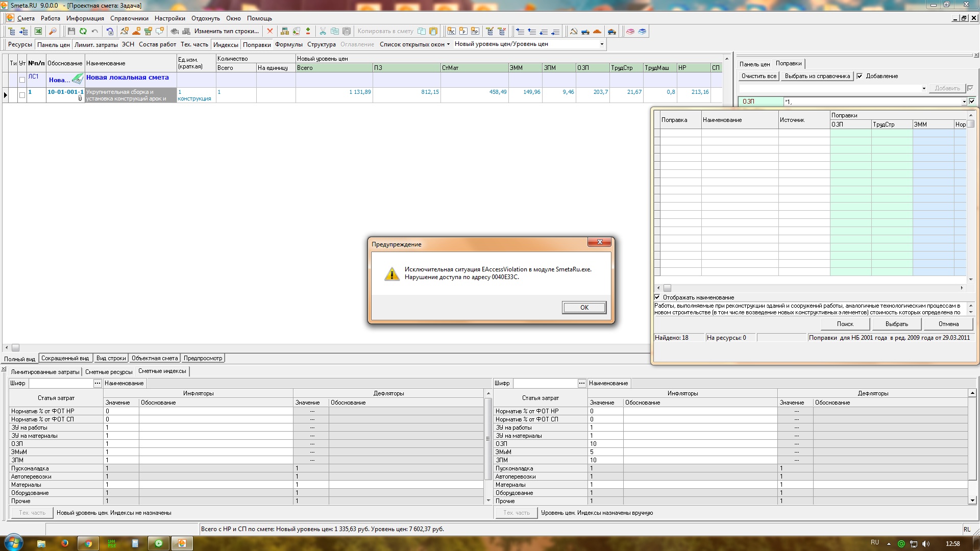This screenshot has height=551, width=980.
Task: Click the right Шифр ellipsis browse button
Action: pyautogui.click(x=581, y=383)
